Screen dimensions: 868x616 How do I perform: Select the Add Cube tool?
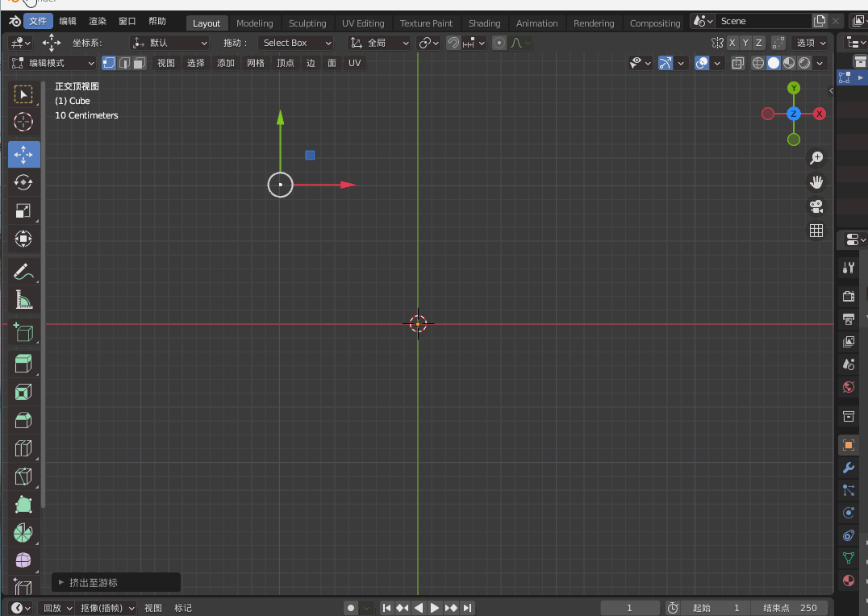(x=23, y=332)
